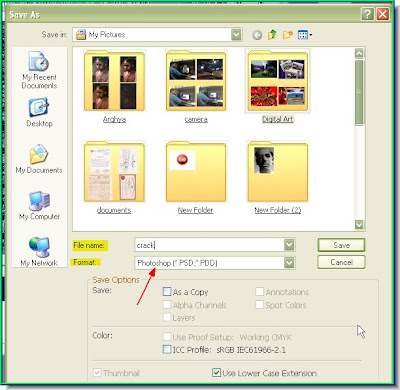
Task: Toggle the Layers checkbox
Action: [167, 317]
